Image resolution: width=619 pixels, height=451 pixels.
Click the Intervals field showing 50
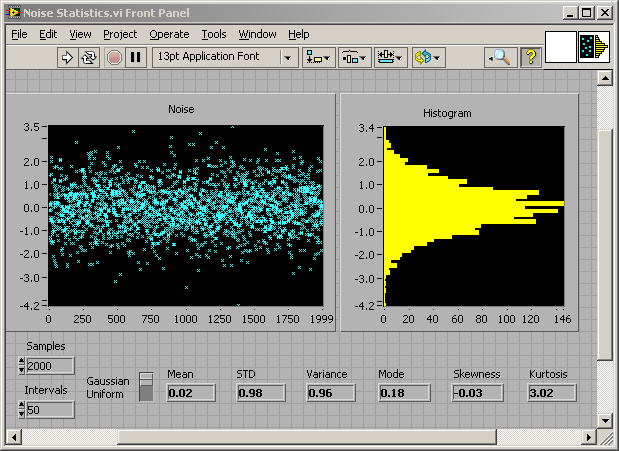point(50,410)
